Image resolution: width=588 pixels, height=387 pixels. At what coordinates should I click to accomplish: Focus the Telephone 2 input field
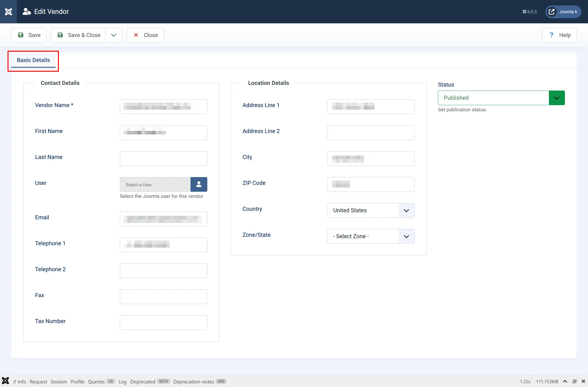click(163, 271)
